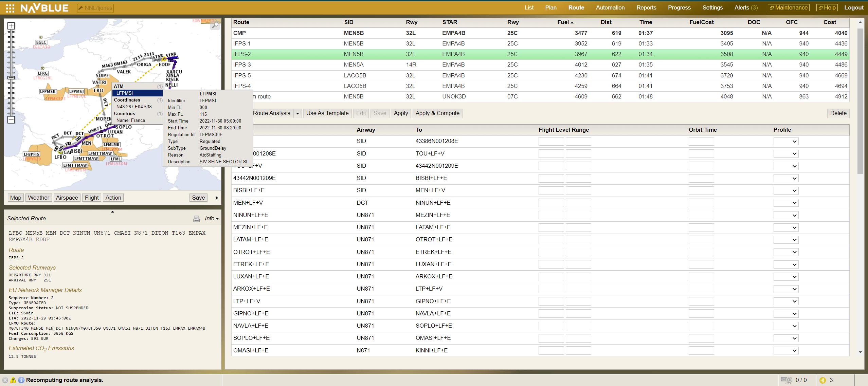
Task: Collapse the map panel with up triangle
Action: (x=112, y=212)
